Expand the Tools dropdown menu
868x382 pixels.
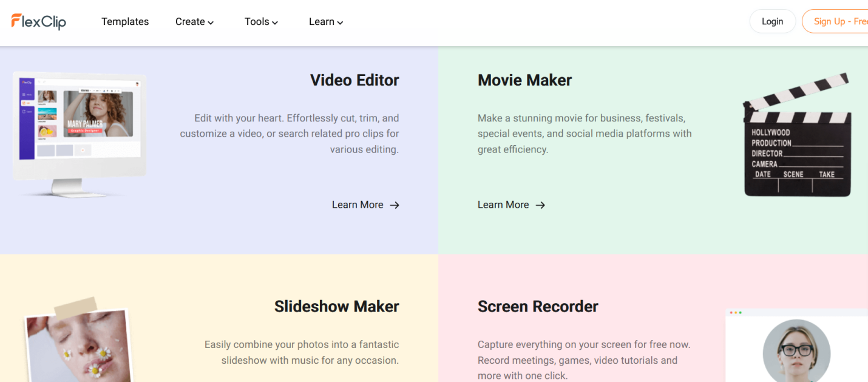[261, 22]
